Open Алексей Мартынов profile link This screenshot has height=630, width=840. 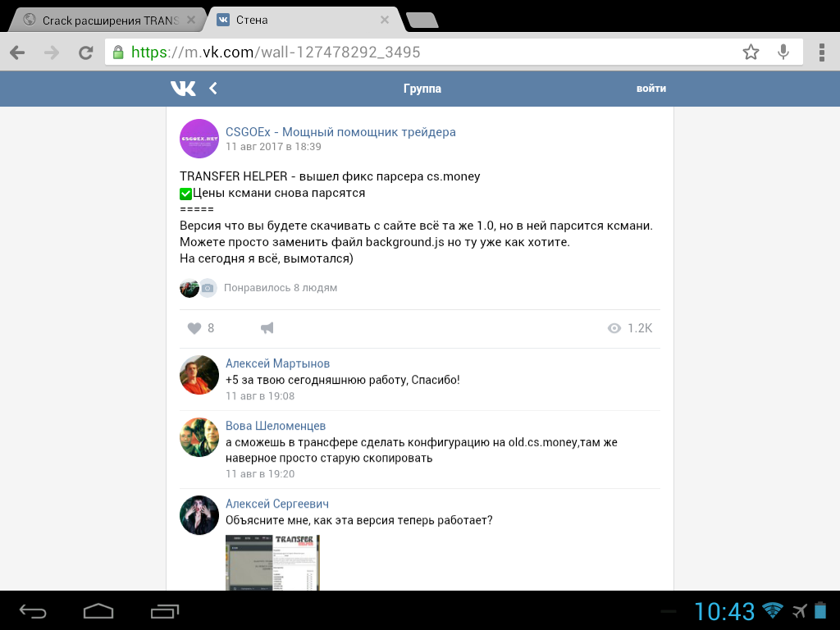277,363
